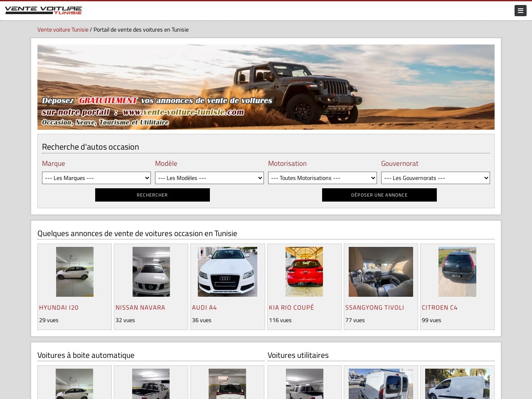
Task: Open the Audi A4 listing photo
Action: tap(227, 272)
